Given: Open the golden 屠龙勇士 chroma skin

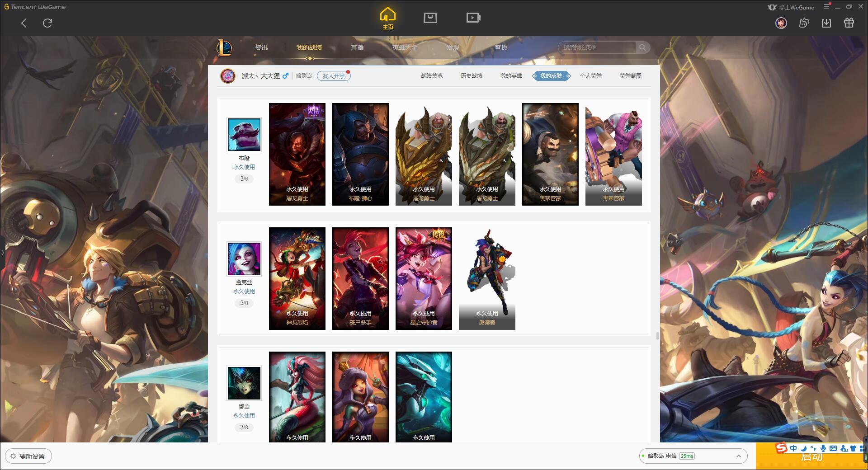Looking at the screenshot, I should click(424, 154).
